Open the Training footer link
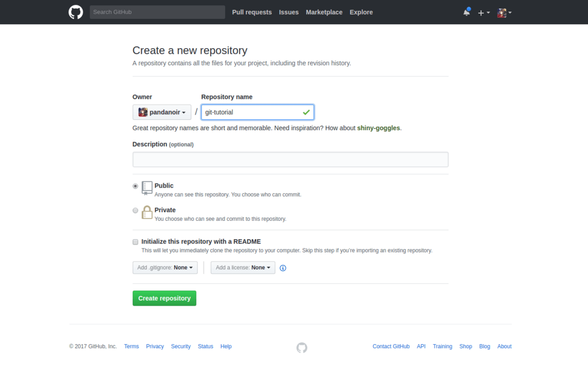This screenshot has width=588, height=378. (x=443, y=346)
